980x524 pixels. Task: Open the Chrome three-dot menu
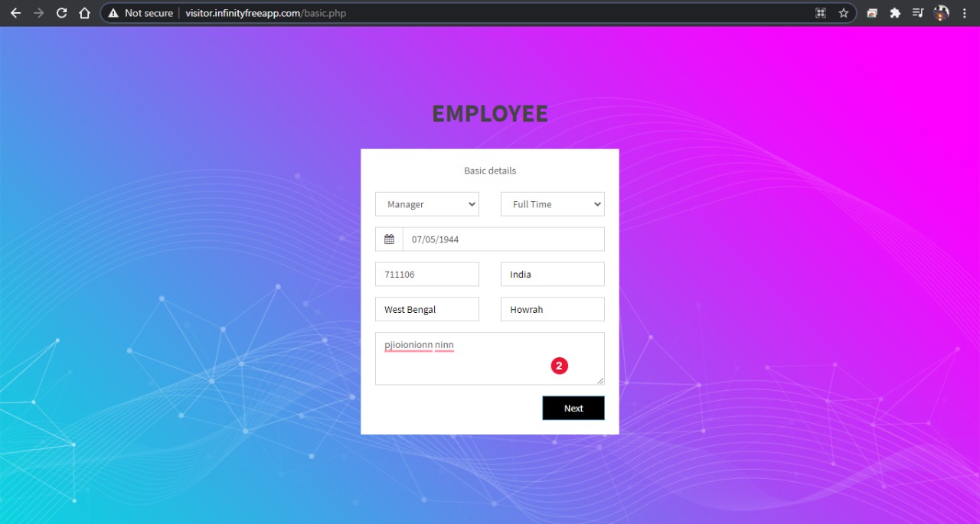pyautogui.click(x=965, y=13)
